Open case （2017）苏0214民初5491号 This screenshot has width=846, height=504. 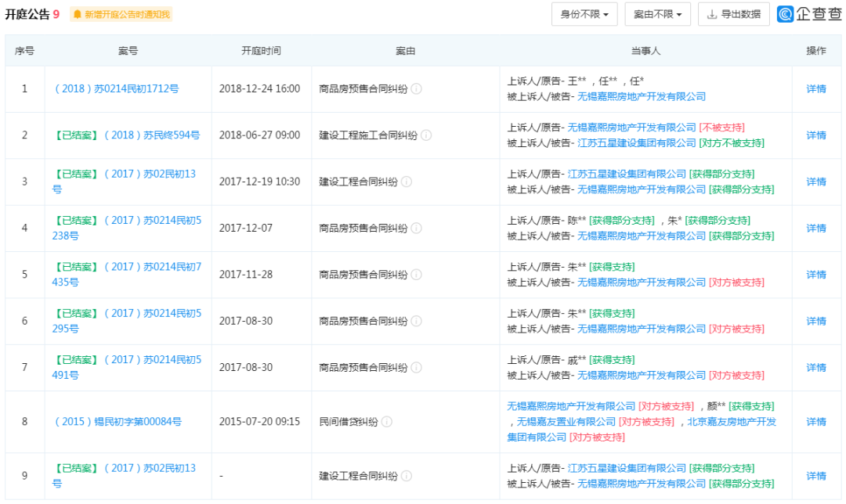[x=127, y=367]
